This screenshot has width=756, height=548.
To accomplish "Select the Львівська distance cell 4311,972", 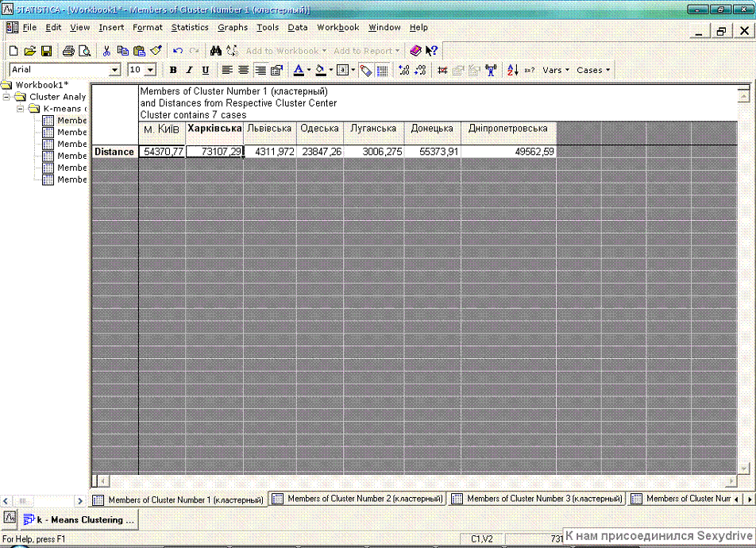I will pyautogui.click(x=270, y=152).
